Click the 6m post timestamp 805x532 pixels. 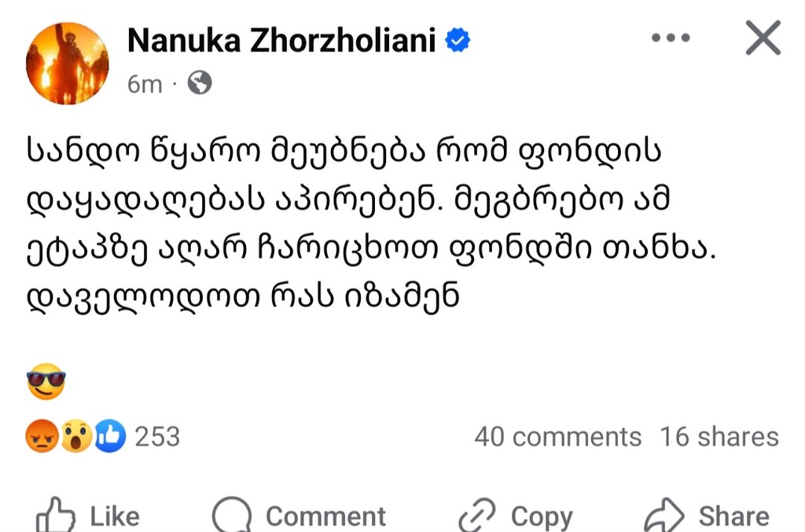point(144,83)
